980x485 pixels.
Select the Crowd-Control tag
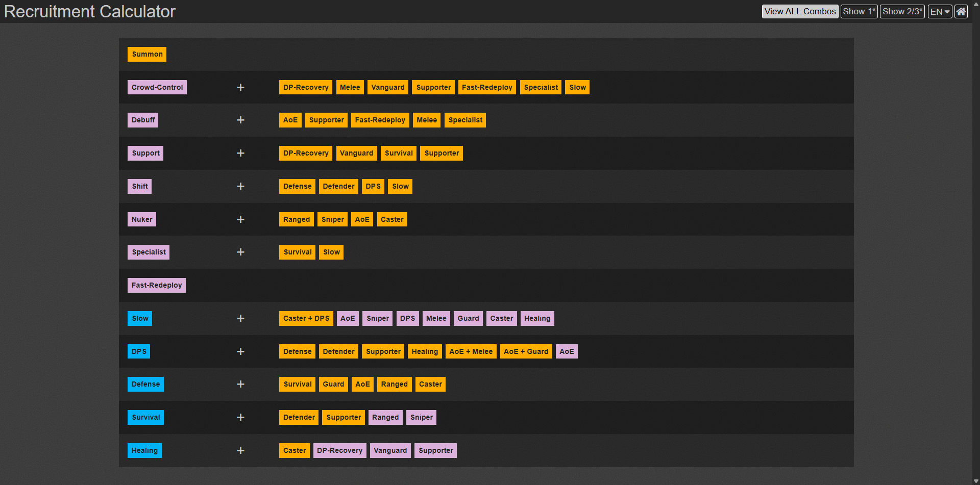(x=157, y=87)
